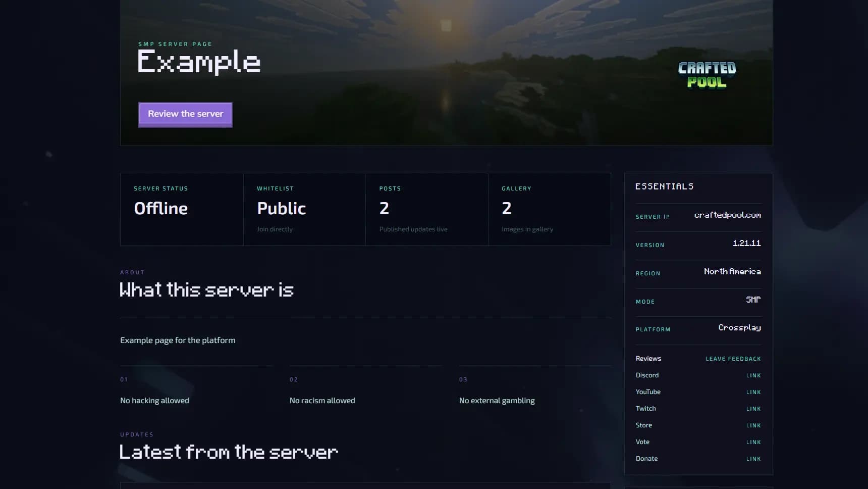Click the 'No hacking allowed' rule

click(x=154, y=401)
